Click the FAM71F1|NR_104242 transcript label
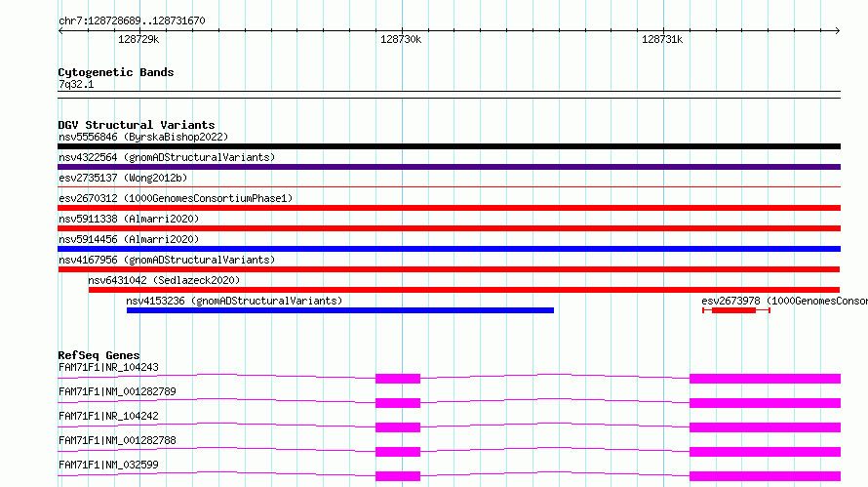 coord(108,416)
